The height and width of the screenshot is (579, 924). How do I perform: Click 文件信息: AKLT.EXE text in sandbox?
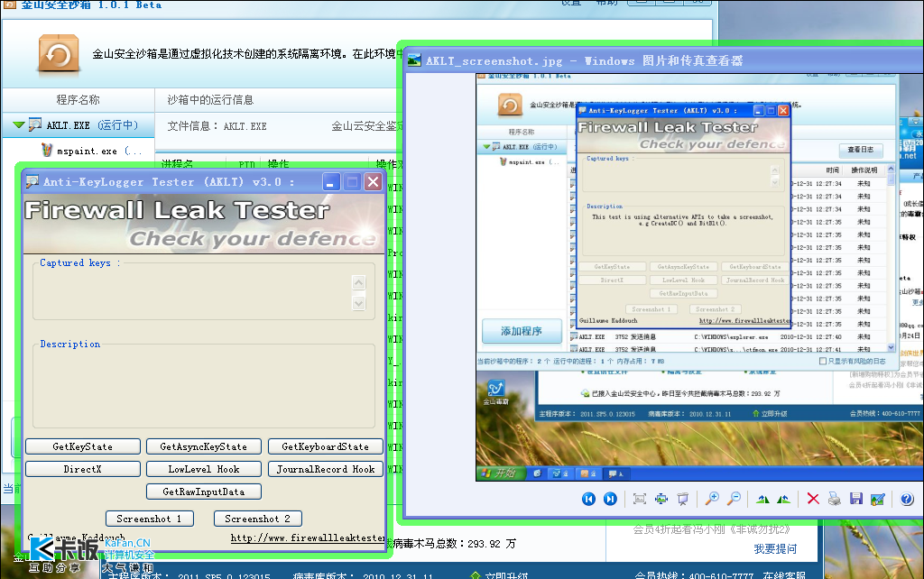(x=217, y=126)
